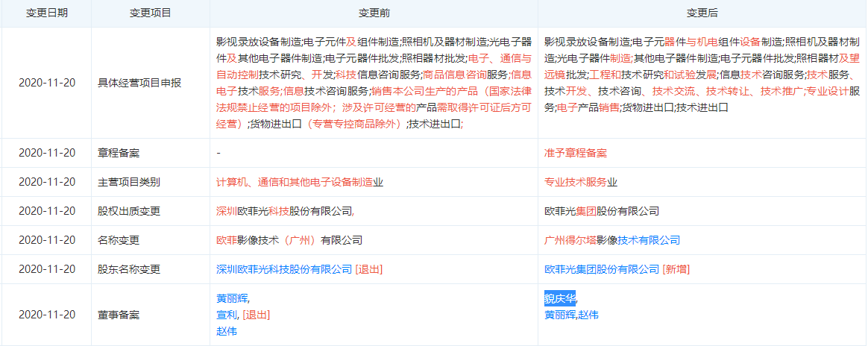Click the 变更后 column header
Image resolution: width=868 pixels, height=346 pixels.
pos(702,13)
